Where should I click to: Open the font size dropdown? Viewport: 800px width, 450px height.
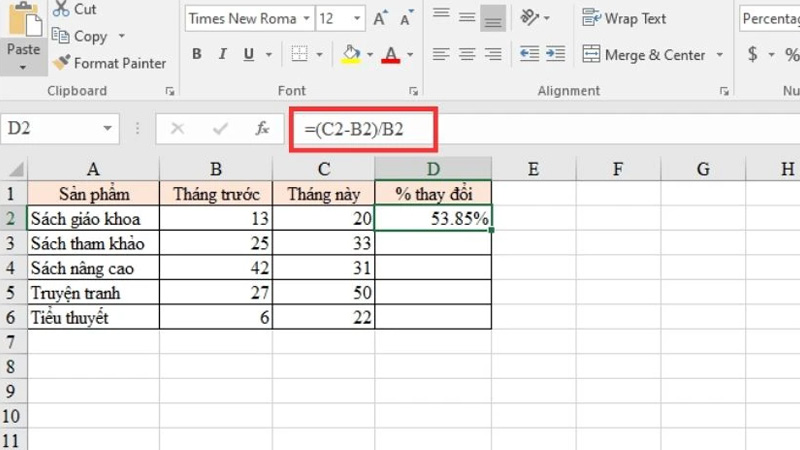(x=357, y=19)
